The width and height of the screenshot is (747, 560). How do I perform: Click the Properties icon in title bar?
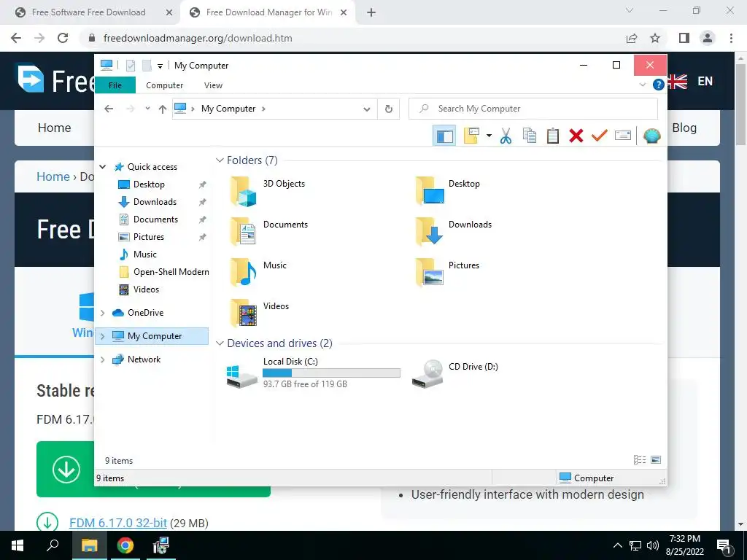130,66
